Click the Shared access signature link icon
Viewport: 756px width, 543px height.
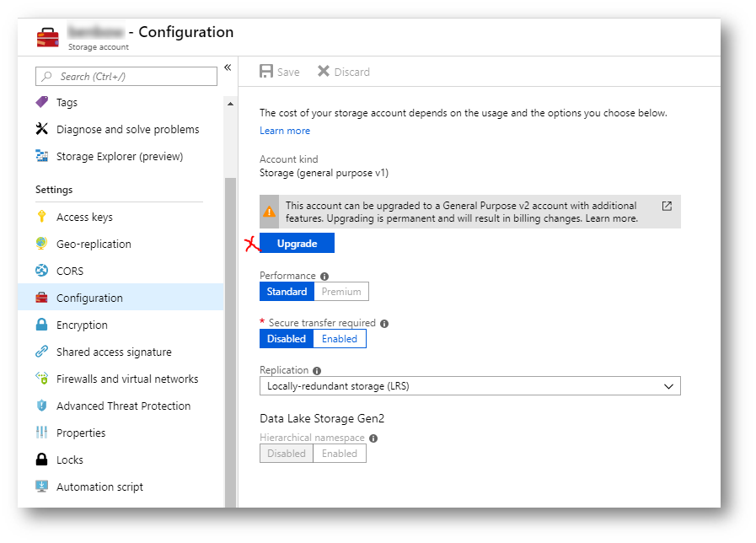click(42, 352)
